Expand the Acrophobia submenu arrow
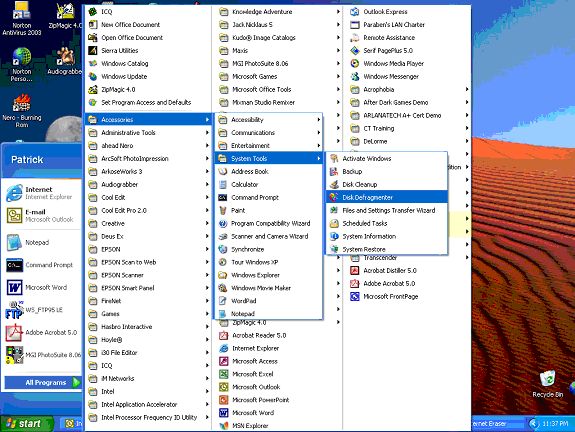This screenshot has width=575, height=432. click(467, 89)
